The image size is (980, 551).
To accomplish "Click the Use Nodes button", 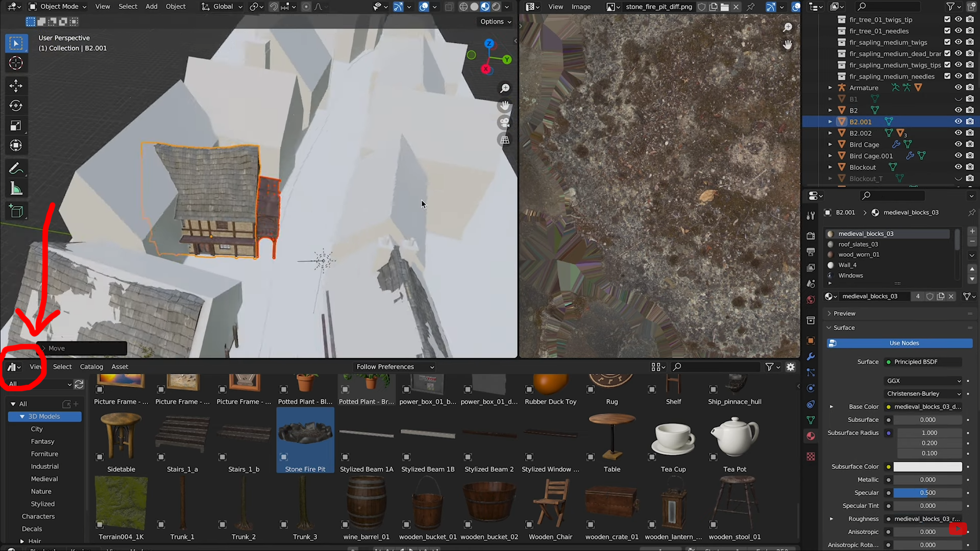I will [903, 343].
